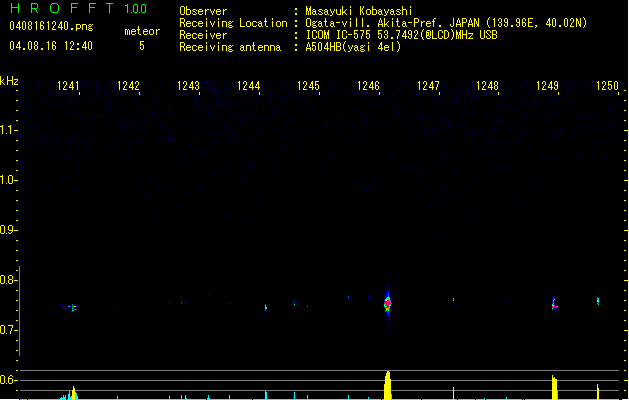Select the 1243 time axis label
This screenshot has height=400, width=629.
(x=189, y=87)
